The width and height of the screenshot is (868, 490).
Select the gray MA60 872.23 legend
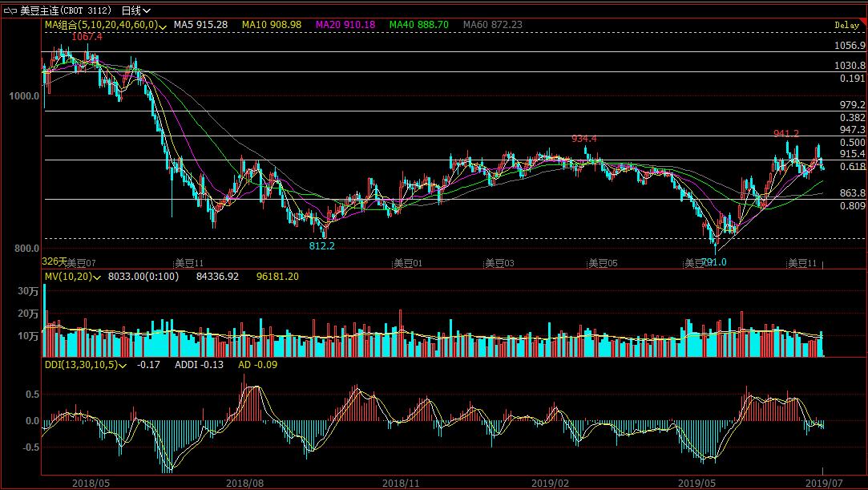[x=492, y=25]
